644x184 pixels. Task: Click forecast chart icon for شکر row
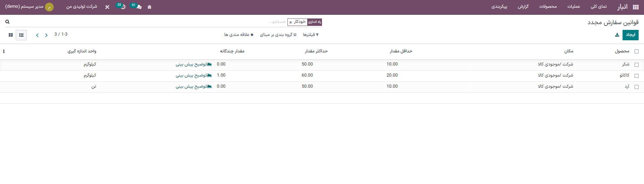(x=210, y=64)
